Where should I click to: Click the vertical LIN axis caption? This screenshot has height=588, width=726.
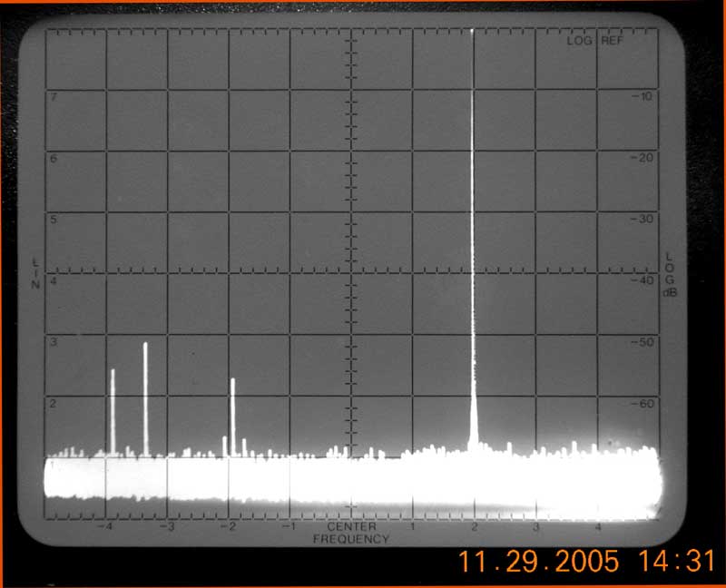[35, 273]
